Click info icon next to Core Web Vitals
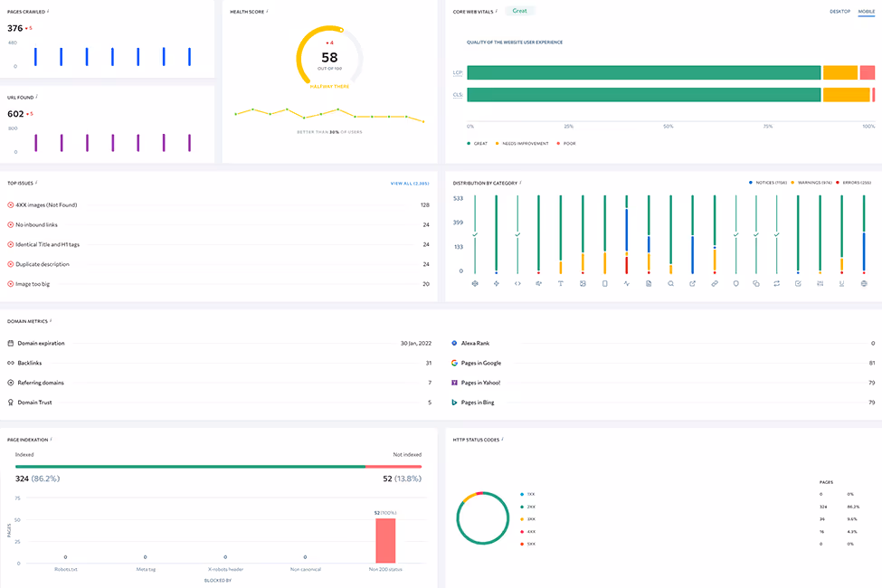 click(497, 11)
